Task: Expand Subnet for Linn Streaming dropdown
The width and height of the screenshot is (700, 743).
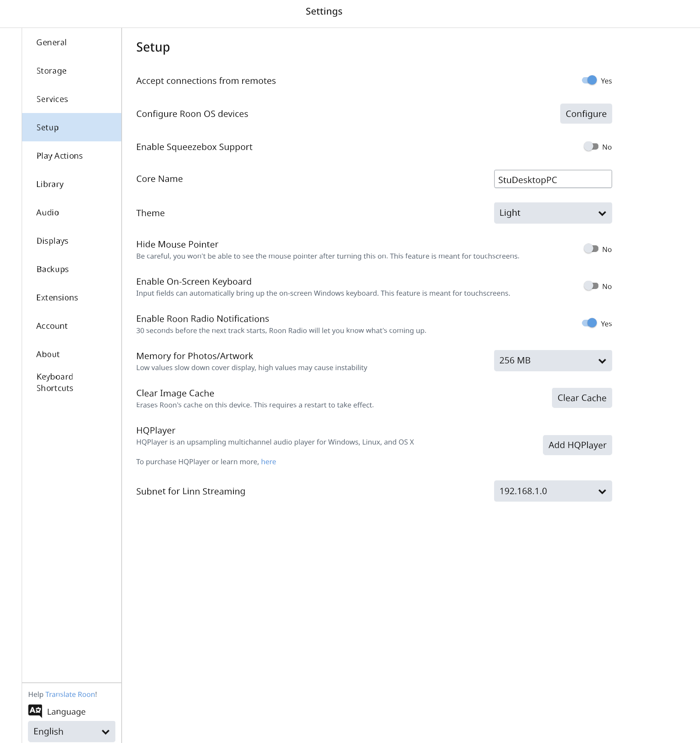Action: pos(553,491)
